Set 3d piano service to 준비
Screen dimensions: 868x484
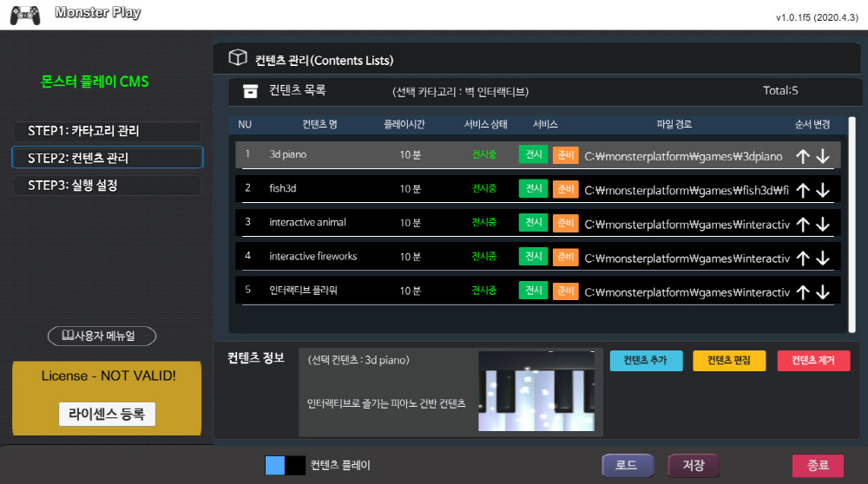tap(565, 155)
